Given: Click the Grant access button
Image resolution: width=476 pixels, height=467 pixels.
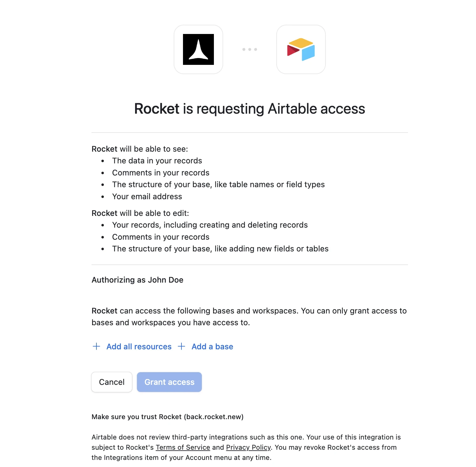Looking at the screenshot, I should tap(169, 382).
